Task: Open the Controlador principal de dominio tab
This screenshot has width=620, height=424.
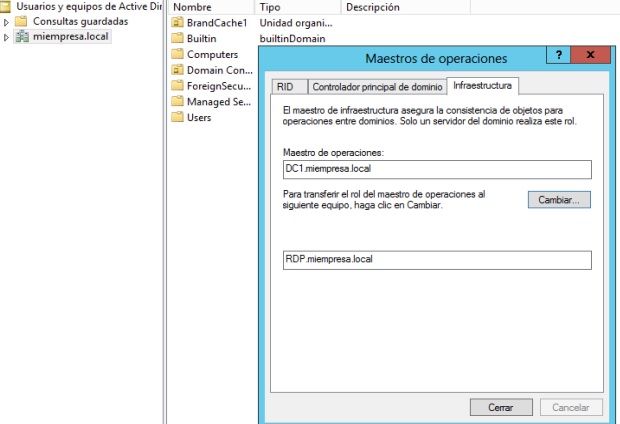Action: [x=375, y=87]
